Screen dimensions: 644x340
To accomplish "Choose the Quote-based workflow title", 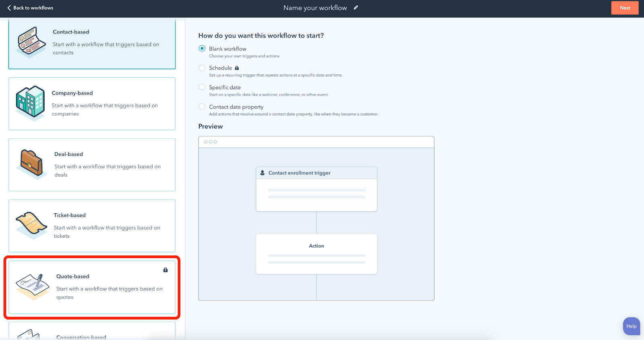I will click(x=73, y=276).
